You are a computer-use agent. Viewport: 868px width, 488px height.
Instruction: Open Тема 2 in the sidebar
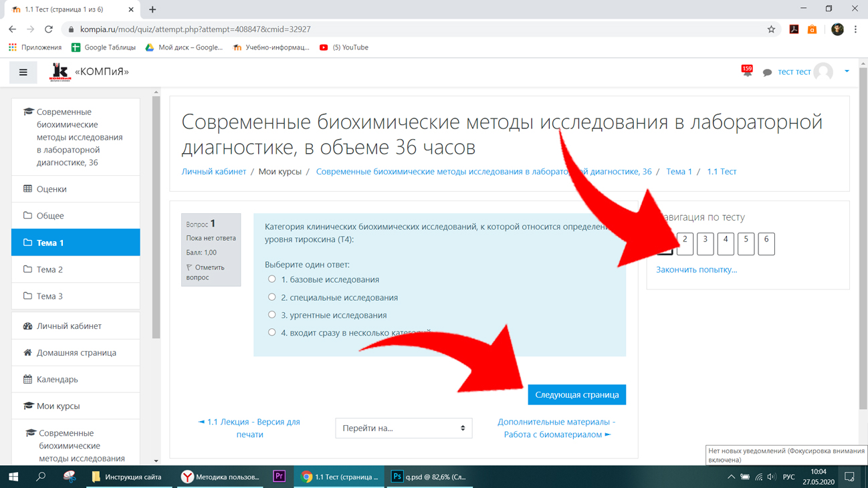tap(76, 269)
